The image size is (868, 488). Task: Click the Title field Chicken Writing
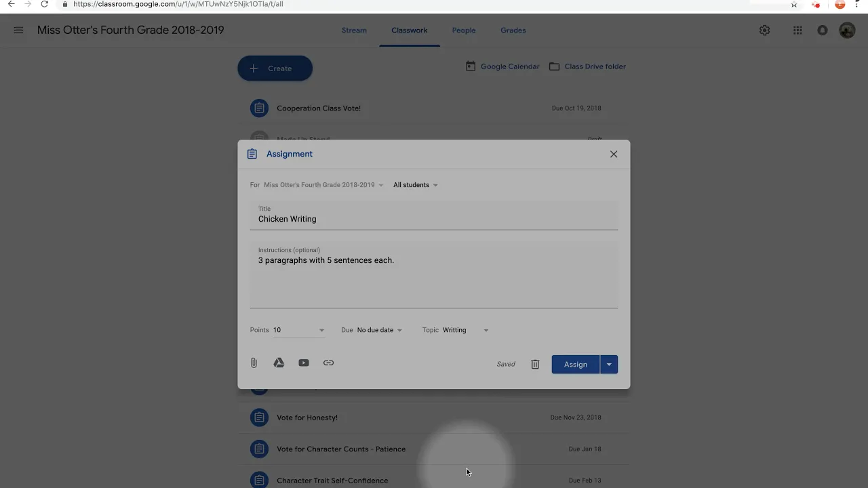point(434,216)
